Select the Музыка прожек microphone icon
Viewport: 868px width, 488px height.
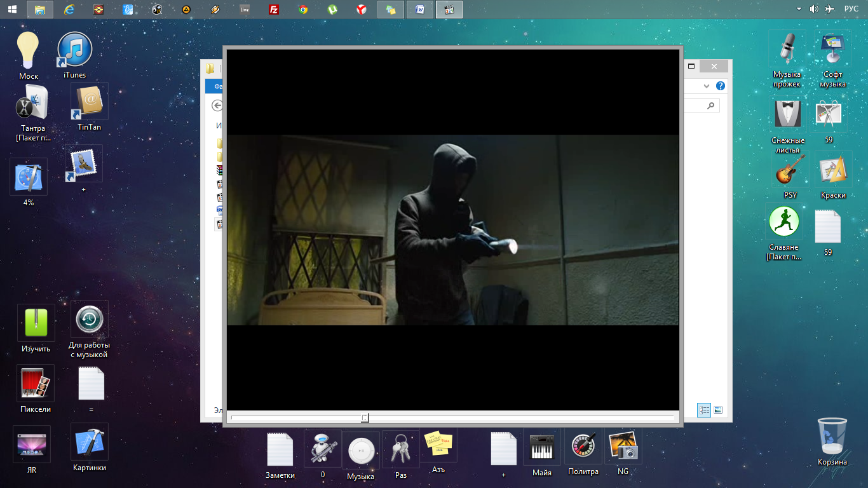click(x=787, y=59)
